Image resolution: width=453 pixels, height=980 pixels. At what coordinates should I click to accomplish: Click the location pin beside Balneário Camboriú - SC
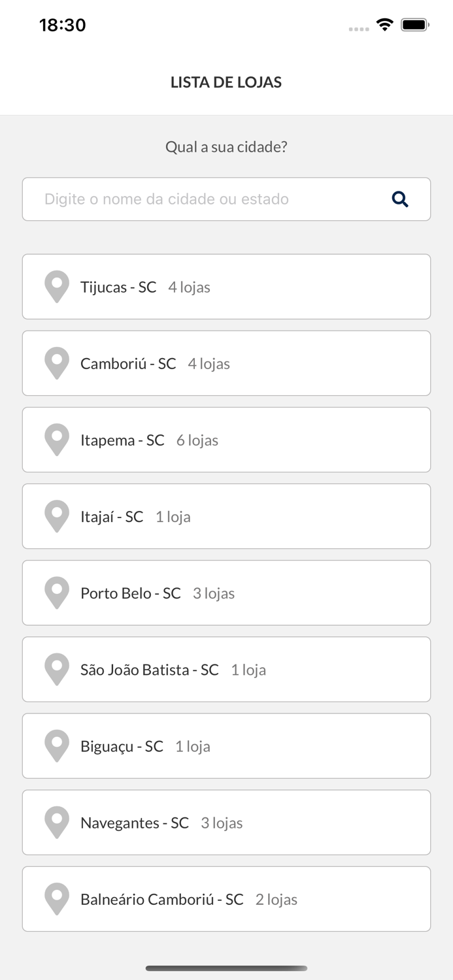57,898
